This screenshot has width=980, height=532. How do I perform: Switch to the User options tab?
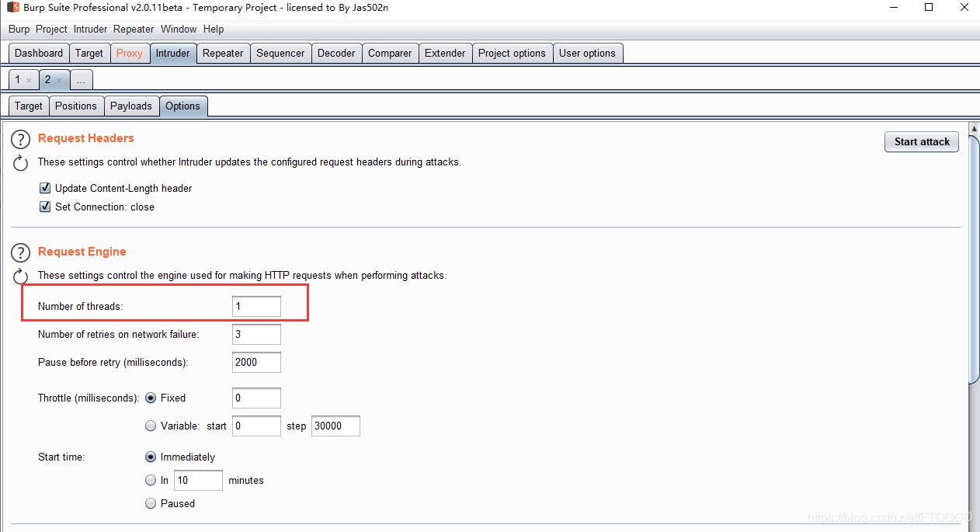(x=587, y=53)
